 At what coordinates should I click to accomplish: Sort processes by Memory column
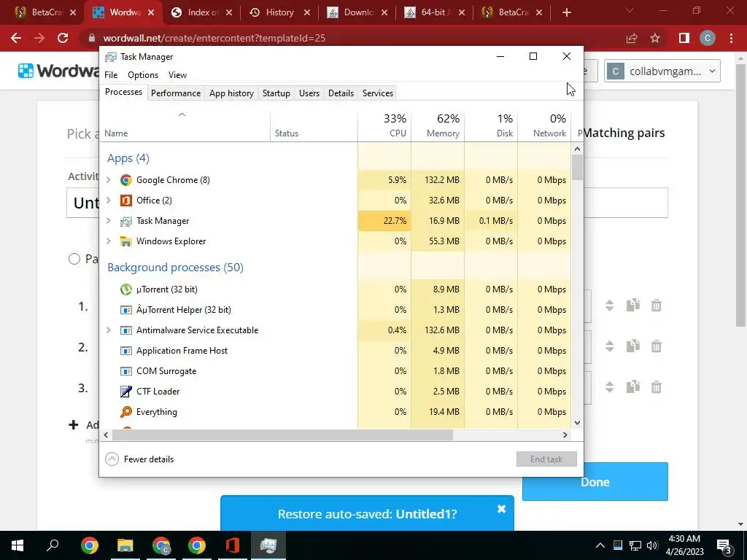pos(438,125)
